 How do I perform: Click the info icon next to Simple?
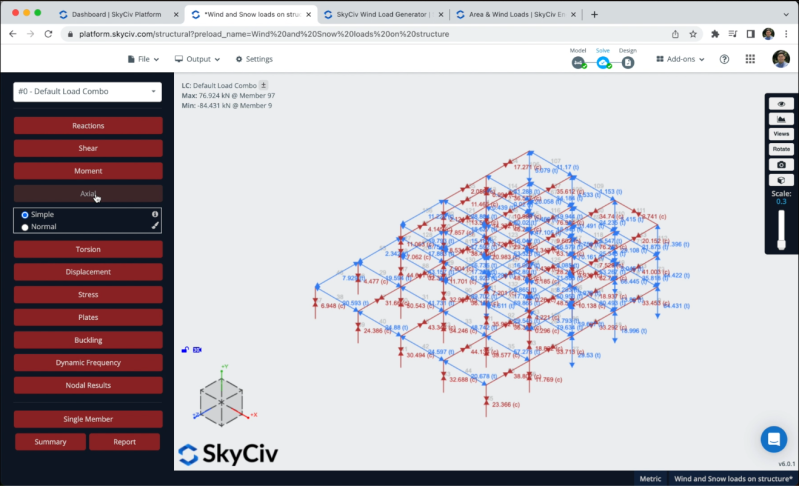pyautogui.click(x=155, y=214)
